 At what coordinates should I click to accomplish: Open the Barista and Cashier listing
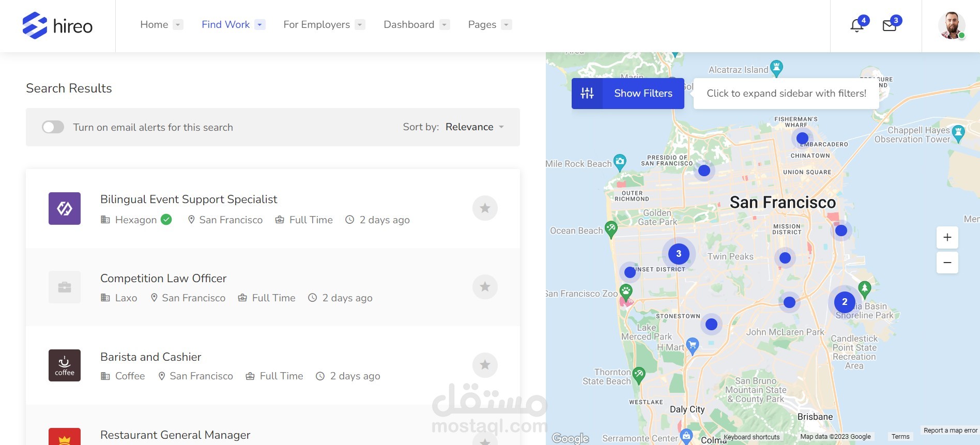pos(151,357)
